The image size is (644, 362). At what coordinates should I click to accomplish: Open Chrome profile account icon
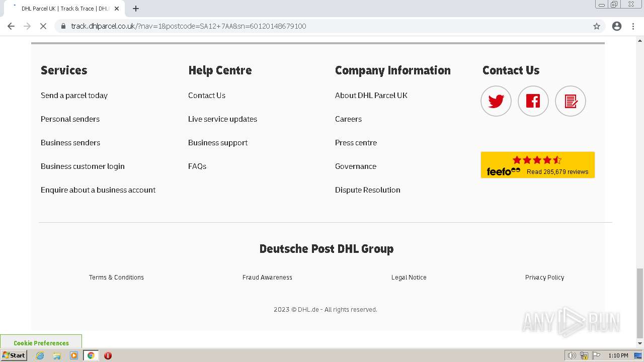click(617, 26)
